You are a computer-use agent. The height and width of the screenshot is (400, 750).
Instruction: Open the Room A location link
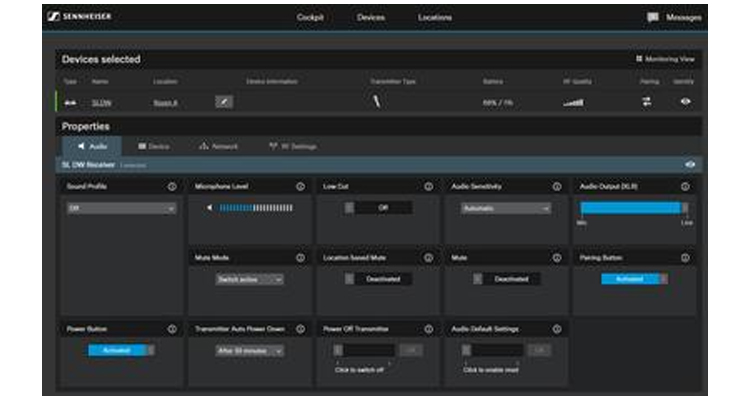[165, 101]
